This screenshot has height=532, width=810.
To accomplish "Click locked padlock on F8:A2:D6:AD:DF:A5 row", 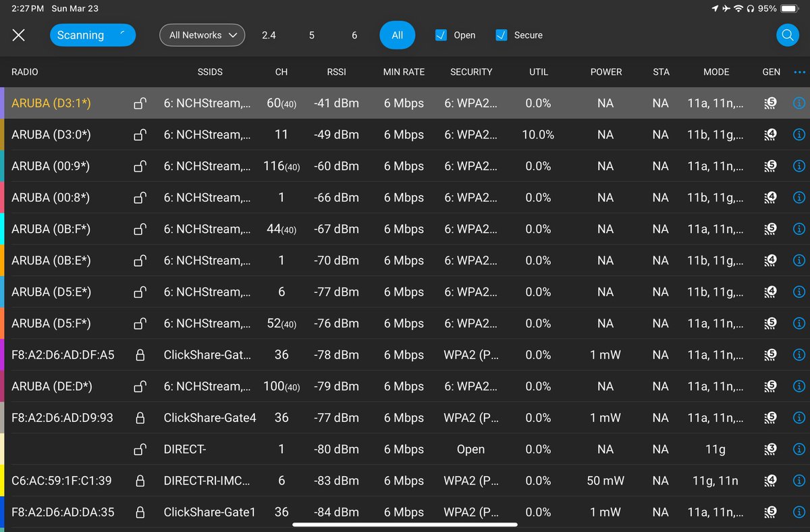I will pyautogui.click(x=140, y=355).
